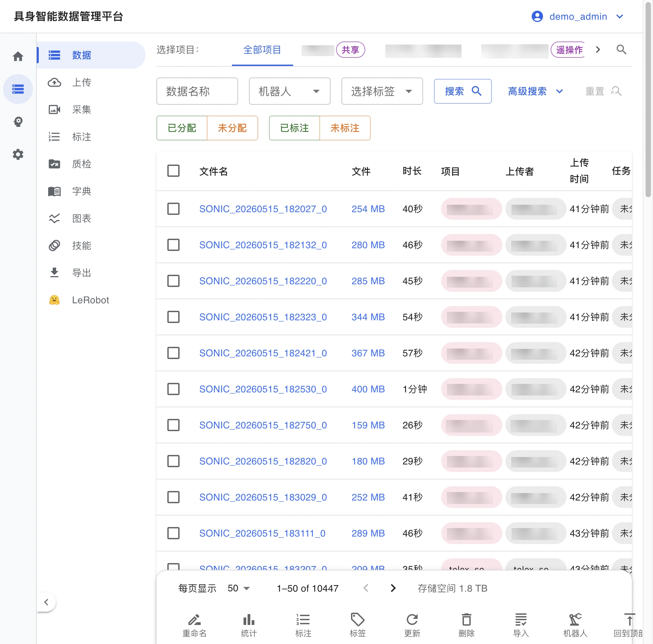653x644 pixels.
Task: Open file link SONIC_20260515_183111_0
Action: click(262, 533)
